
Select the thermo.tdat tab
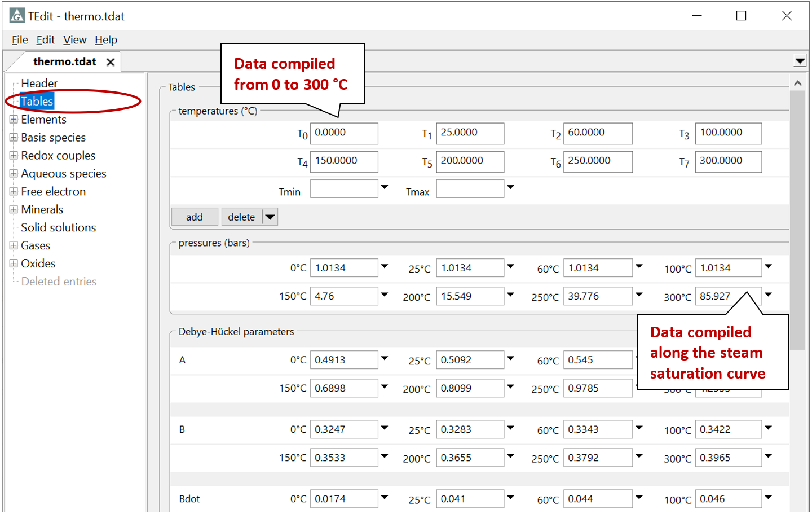tap(65, 62)
